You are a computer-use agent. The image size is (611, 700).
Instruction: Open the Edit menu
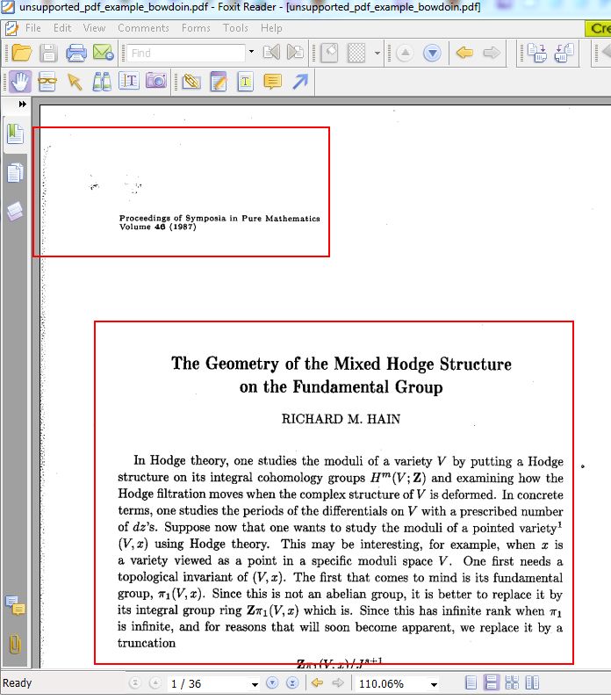[62, 28]
